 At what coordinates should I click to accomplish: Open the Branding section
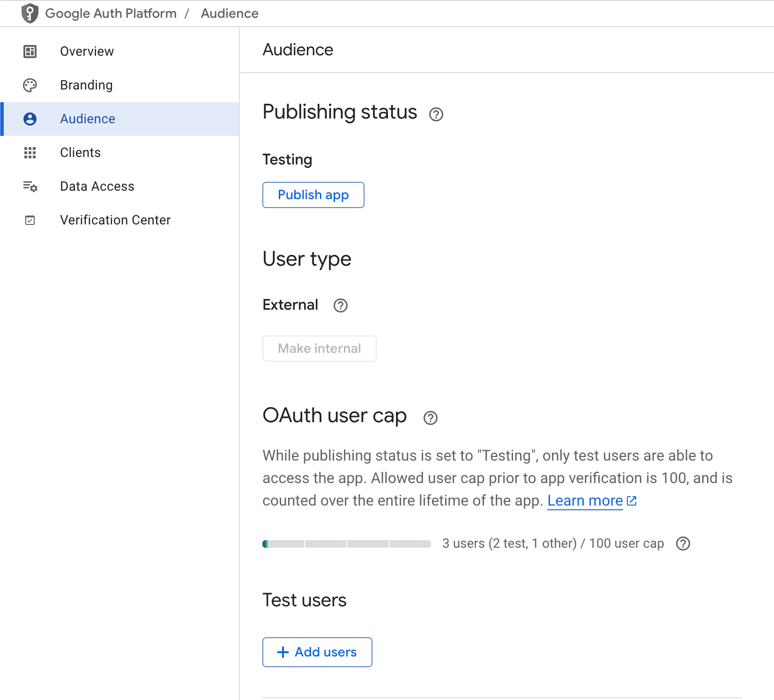[86, 85]
